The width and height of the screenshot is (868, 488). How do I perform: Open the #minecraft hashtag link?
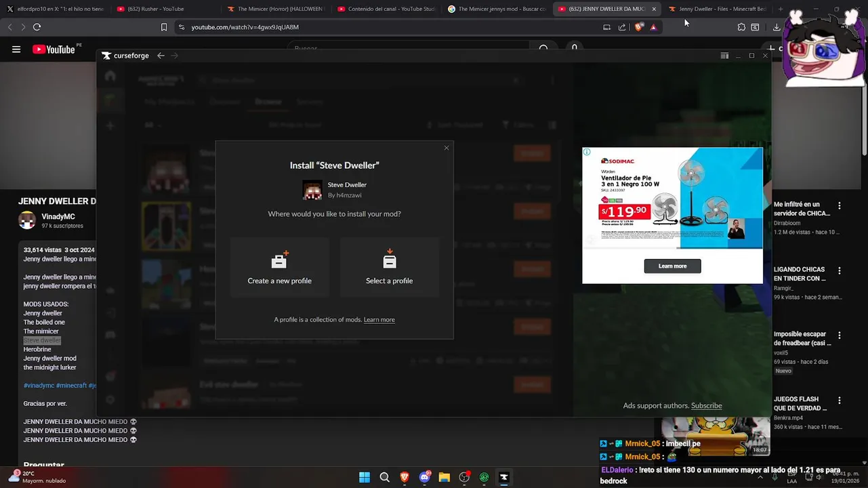71,386
